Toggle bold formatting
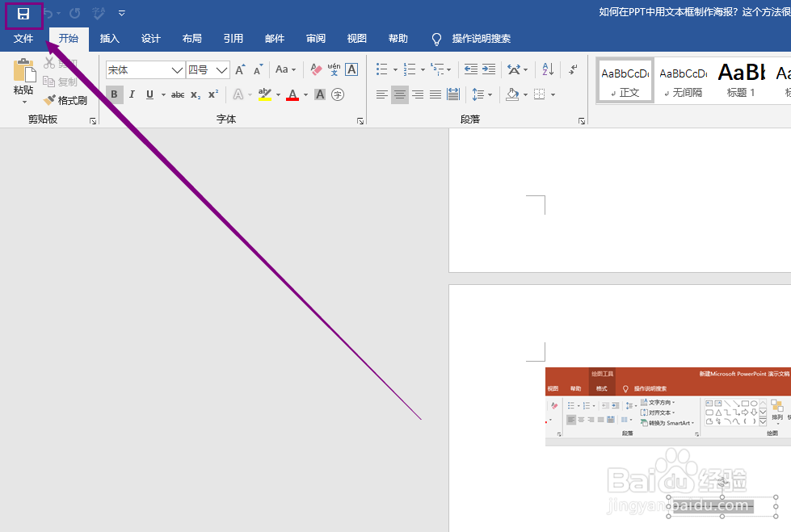 [115, 94]
